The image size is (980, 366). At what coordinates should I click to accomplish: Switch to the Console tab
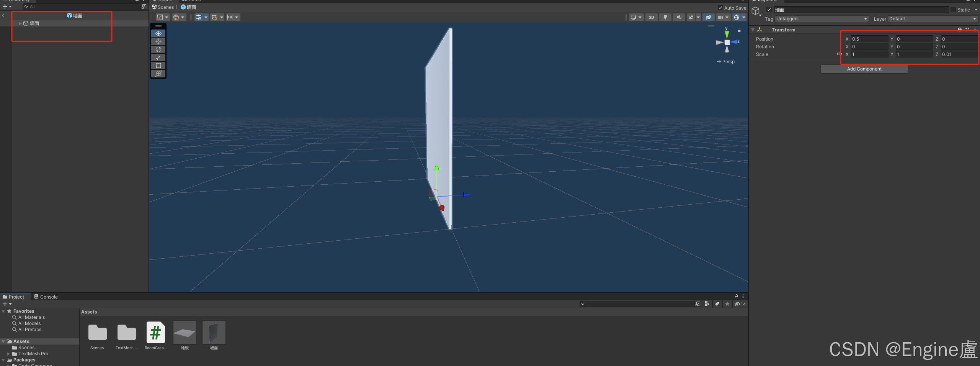[46, 297]
